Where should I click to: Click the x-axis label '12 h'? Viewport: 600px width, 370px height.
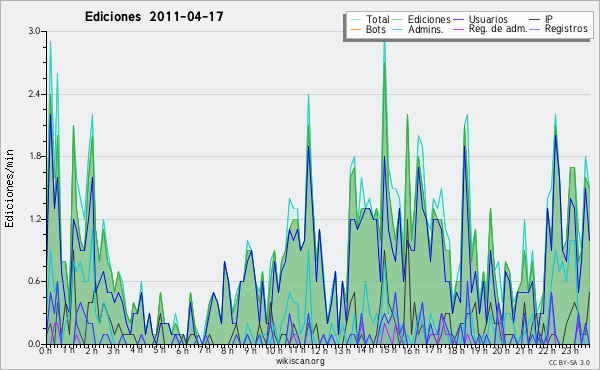(x=319, y=350)
